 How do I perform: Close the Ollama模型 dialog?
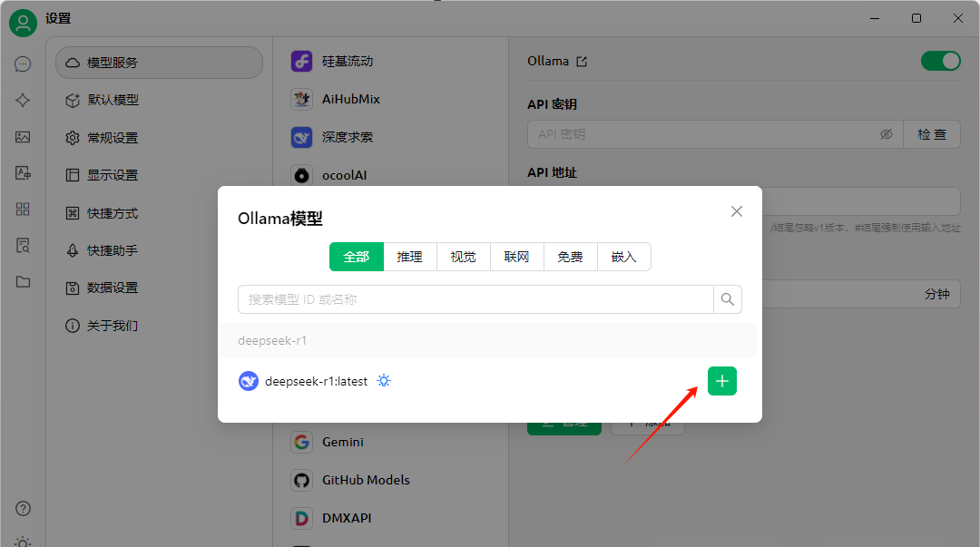737,211
